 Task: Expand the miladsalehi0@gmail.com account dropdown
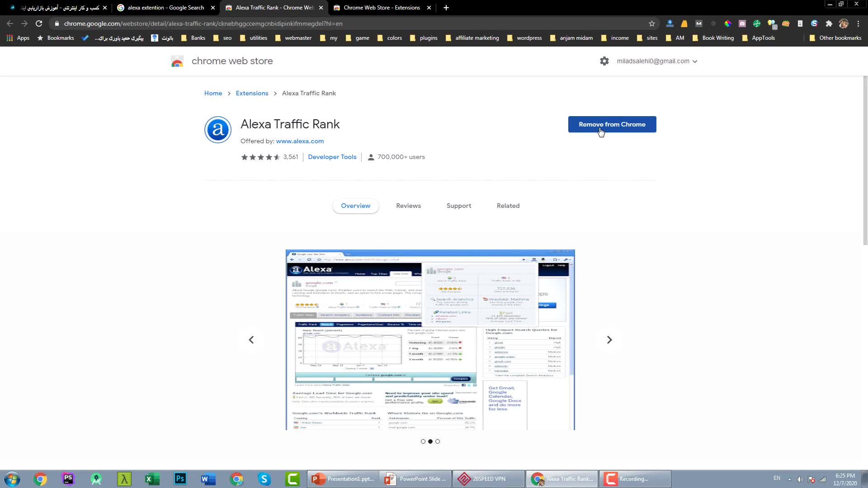click(x=657, y=61)
